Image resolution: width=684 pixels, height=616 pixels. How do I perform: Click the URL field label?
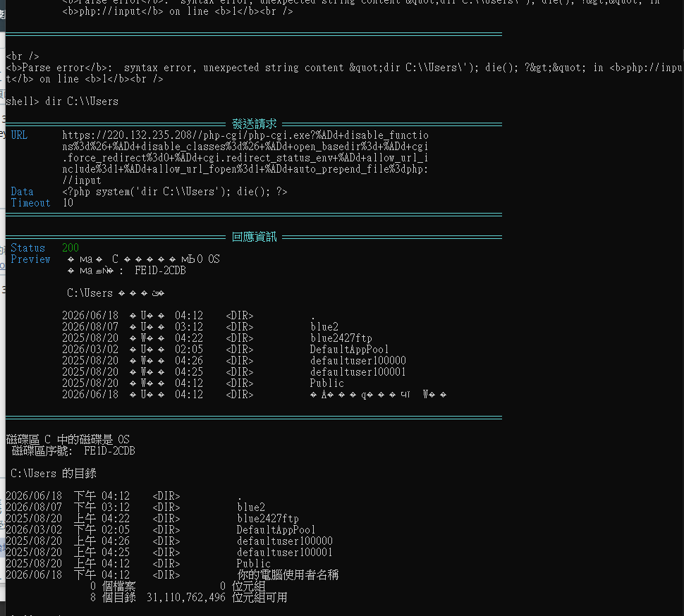pos(19,135)
